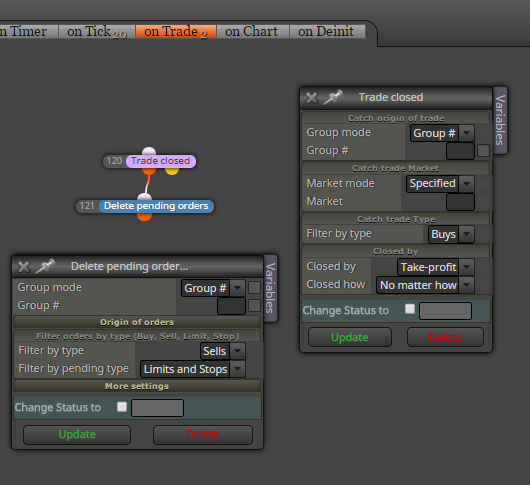Click top input connector of Trade closed node
This screenshot has height=485, width=530.
pos(149,151)
